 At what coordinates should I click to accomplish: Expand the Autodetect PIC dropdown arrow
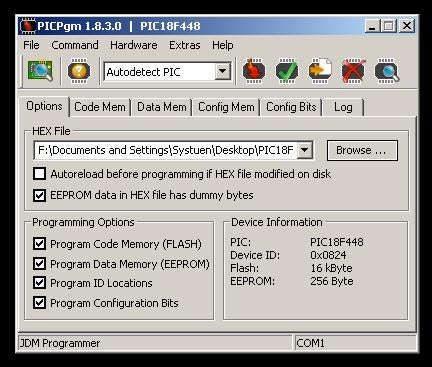[222, 71]
